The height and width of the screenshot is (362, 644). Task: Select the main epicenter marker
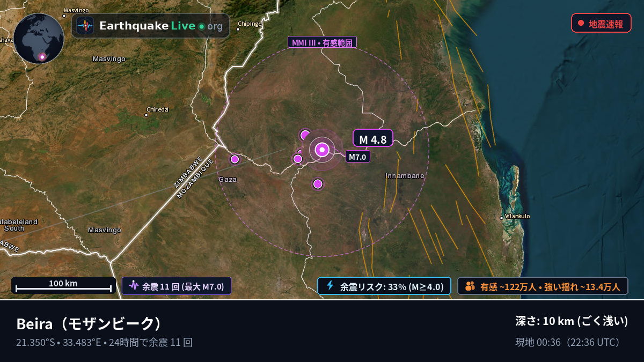click(x=322, y=150)
